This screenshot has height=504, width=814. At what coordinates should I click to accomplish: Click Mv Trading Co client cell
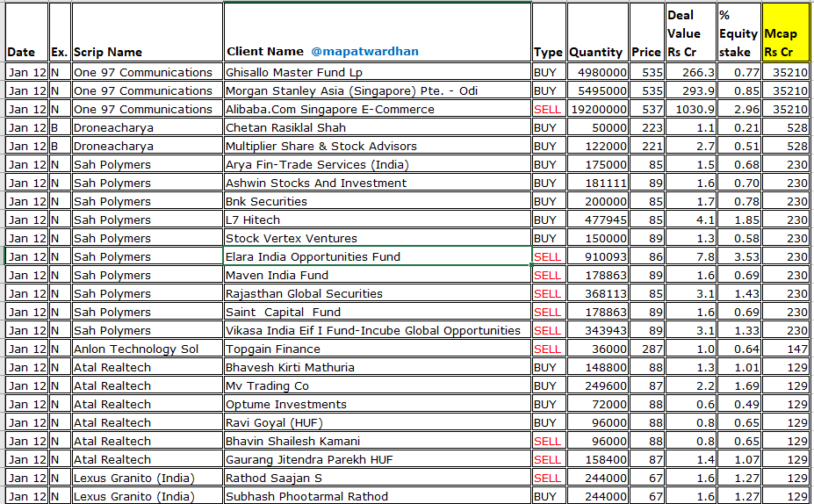pyautogui.click(x=378, y=385)
